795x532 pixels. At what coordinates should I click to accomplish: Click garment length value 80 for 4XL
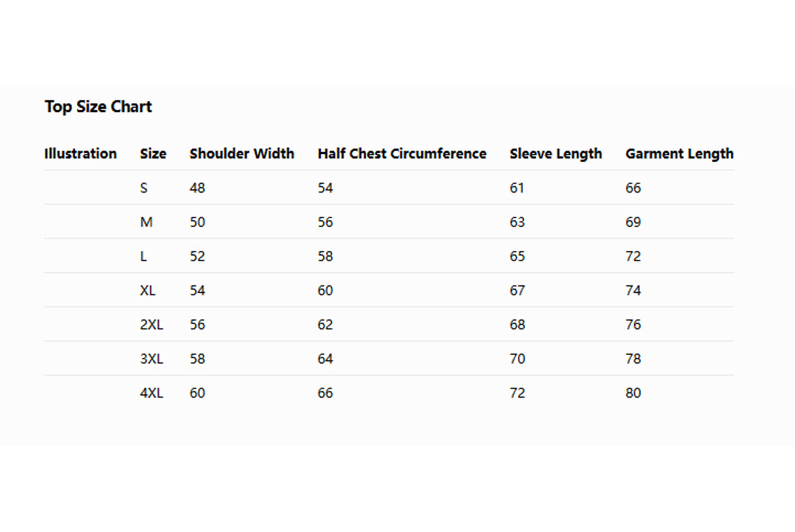pyautogui.click(x=633, y=393)
